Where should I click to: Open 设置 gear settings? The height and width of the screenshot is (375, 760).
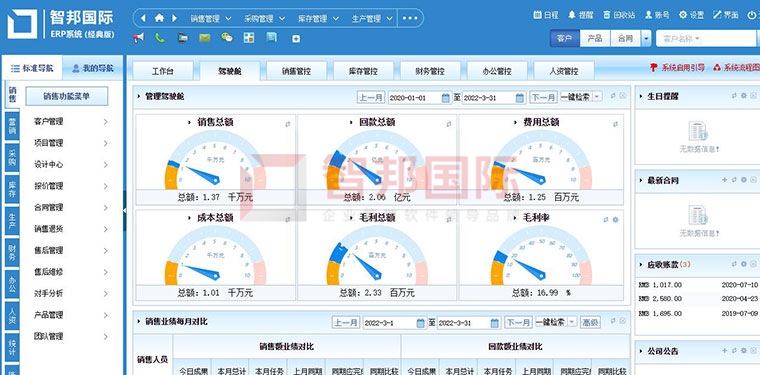click(x=692, y=15)
